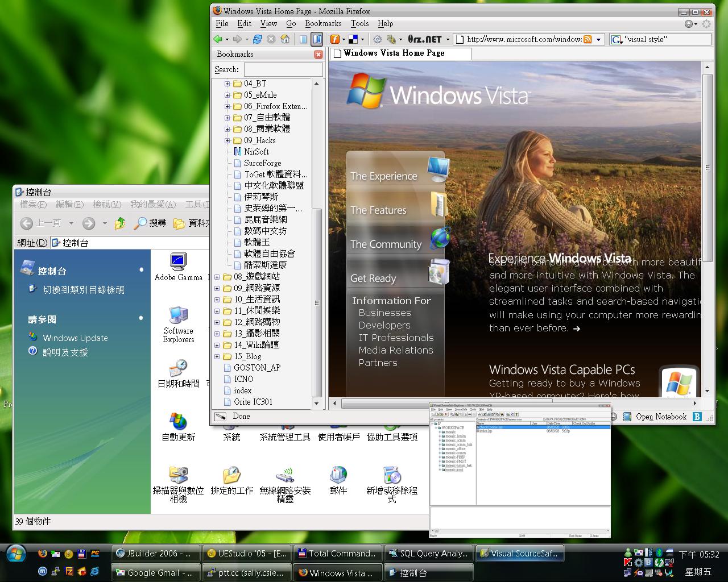Open 排定的工作 icon in Control Panel
728x582 pixels.
click(232, 481)
